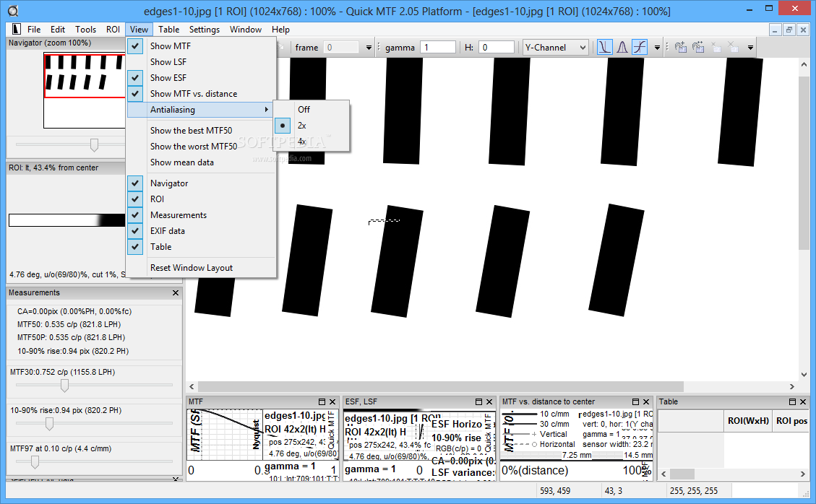Image resolution: width=816 pixels, height=504 pixels.
Task: Open ROI toolbar overflow arrow
Action: (x=750, y=48)
